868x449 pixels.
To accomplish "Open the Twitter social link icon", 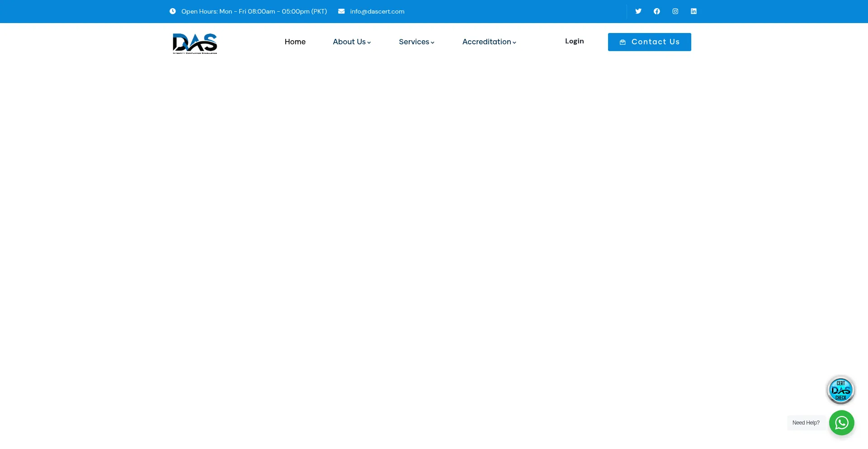I will point(638,11).
